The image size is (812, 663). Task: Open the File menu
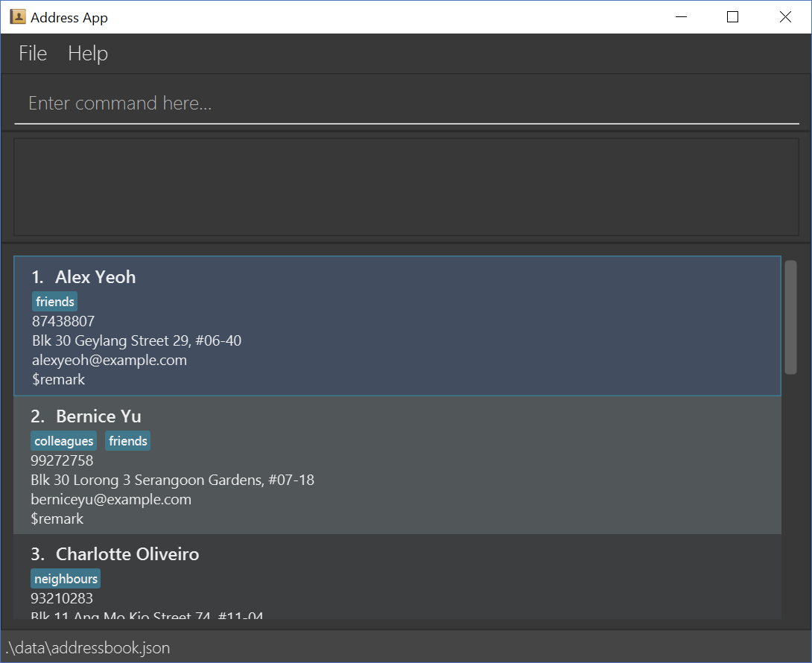[33, 54]
